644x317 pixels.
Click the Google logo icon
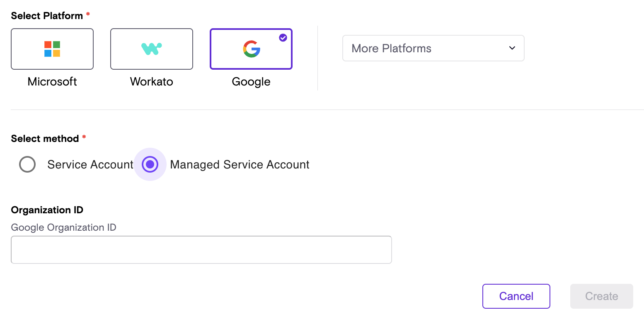coord(251,49)
